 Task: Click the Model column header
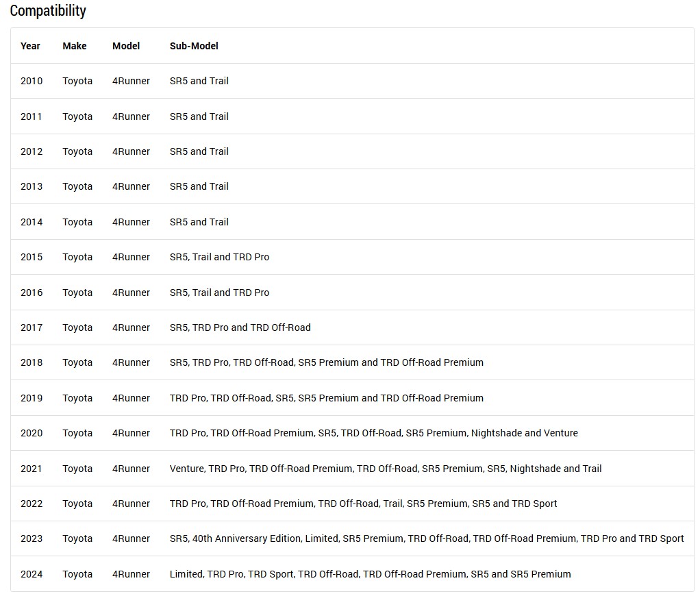coord(126,46)
